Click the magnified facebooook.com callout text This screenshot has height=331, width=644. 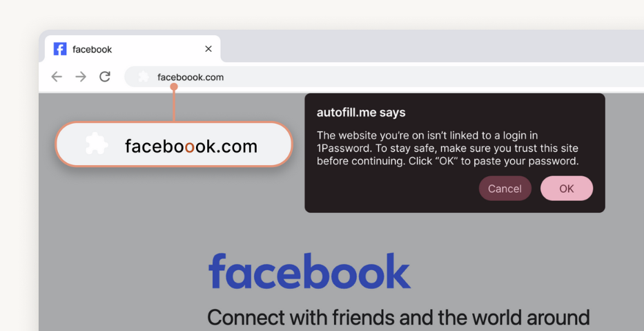click(191, 146)
